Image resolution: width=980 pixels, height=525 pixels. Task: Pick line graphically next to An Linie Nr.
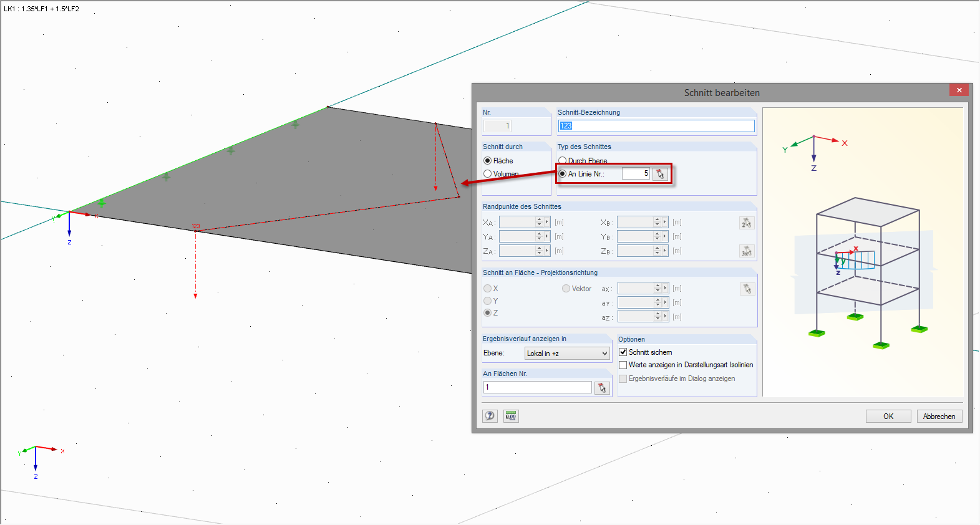[660, 174]
